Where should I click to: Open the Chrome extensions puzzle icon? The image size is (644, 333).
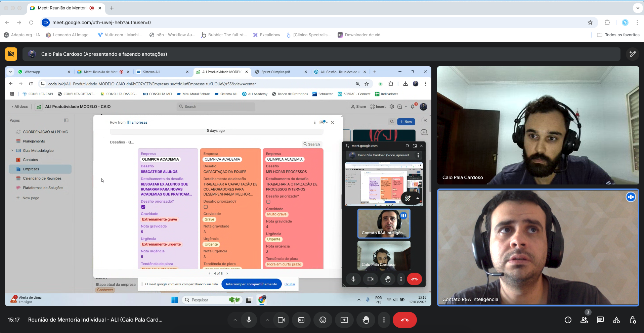coord(607,23)
